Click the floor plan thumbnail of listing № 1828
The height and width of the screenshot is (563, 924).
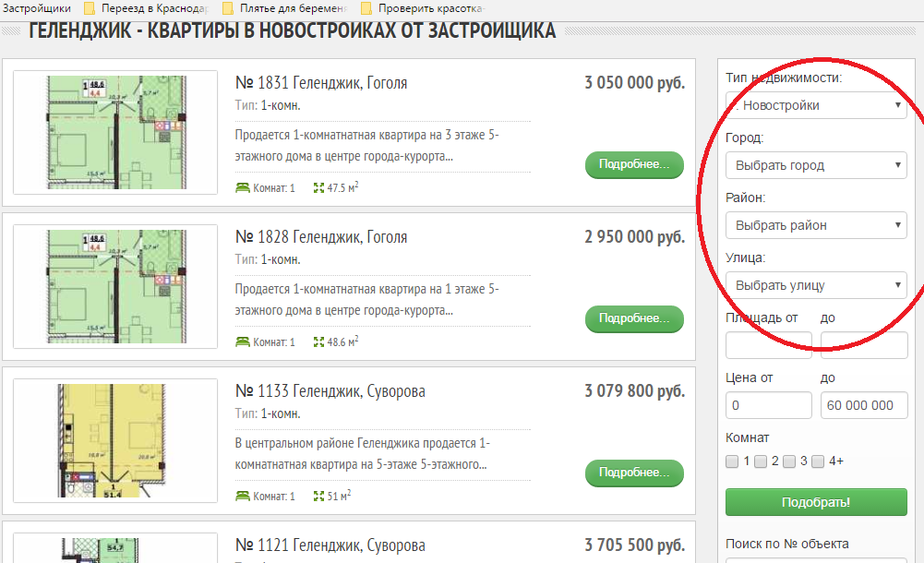pyautogui.click(x=115, y=287)
